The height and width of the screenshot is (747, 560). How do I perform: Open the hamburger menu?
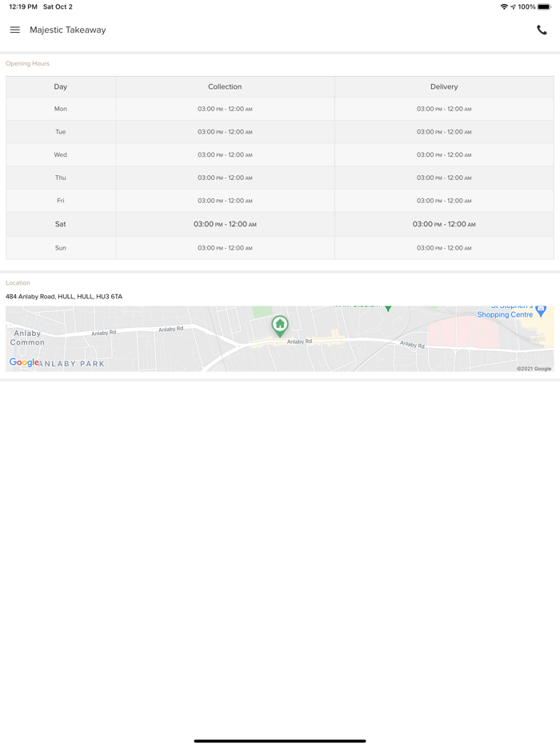[x=15, y=30]
